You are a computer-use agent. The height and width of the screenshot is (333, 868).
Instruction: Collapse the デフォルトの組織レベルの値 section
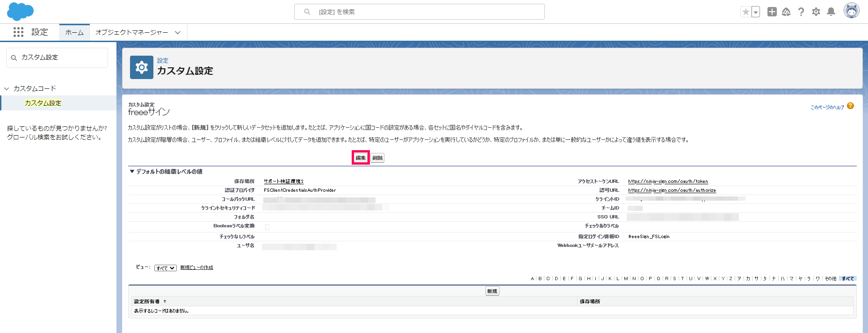coord(132,172)
